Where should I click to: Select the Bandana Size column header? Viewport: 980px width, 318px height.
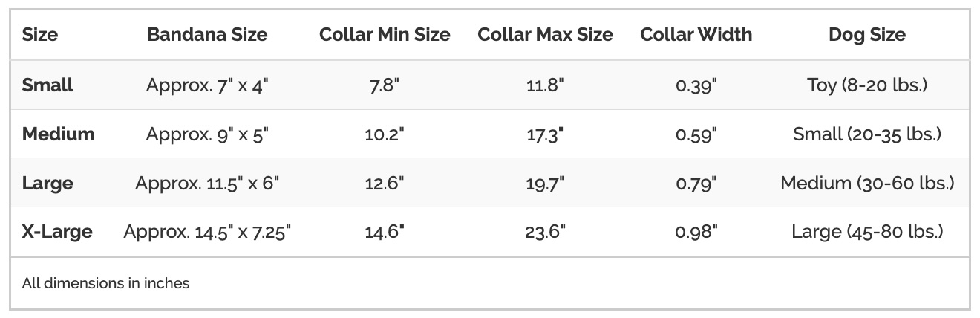[207, 34]
